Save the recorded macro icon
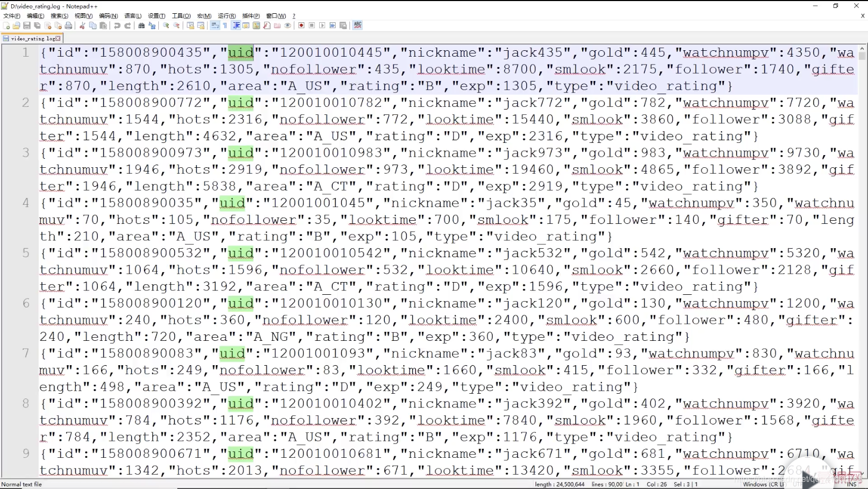Image resolution: width=868 pixels, height=489 pixels. click(343, 25)
